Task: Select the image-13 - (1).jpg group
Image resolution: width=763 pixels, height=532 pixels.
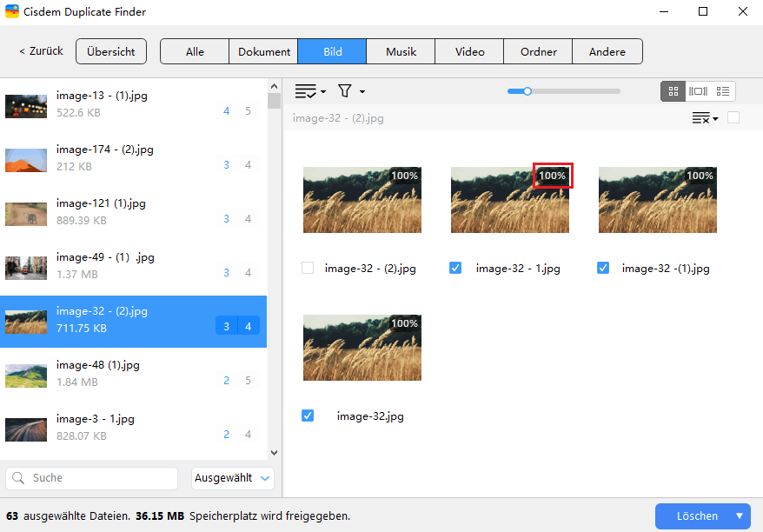Action: click(x=133, y=104)
